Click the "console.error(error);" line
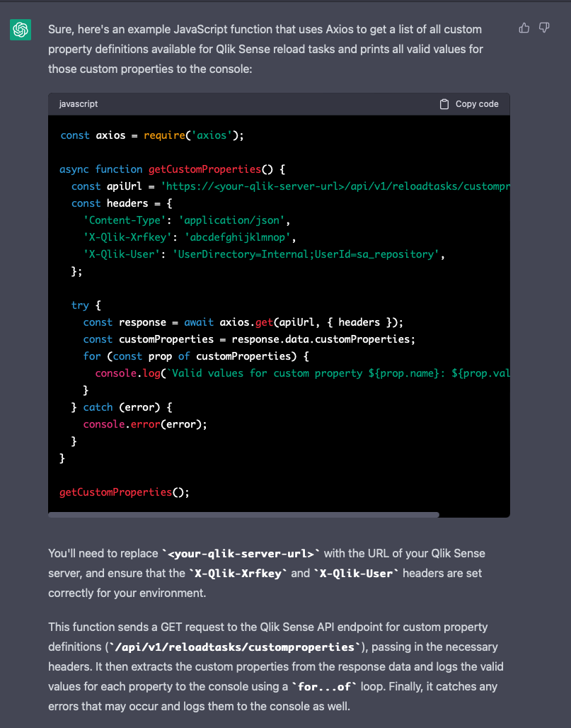The width and height of the screenshot is (571, 728). tap(145, 424)
